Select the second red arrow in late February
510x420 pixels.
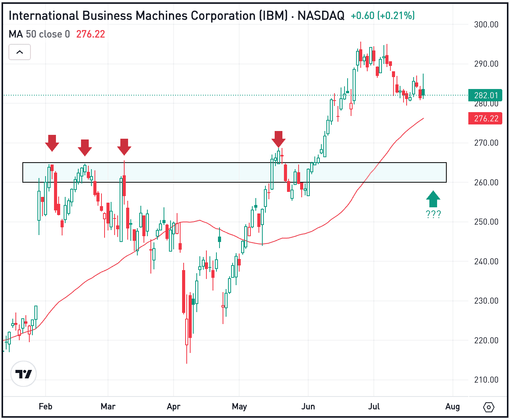point(85,147)
